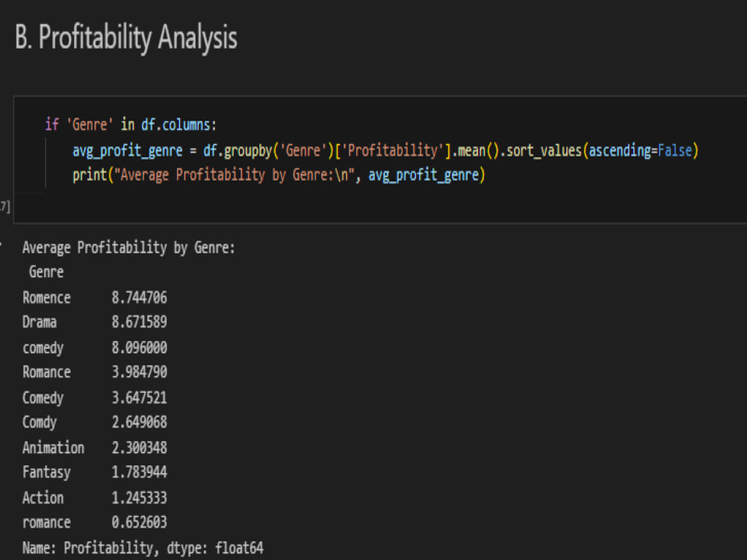Click the print statement code line

pos(279,175)
